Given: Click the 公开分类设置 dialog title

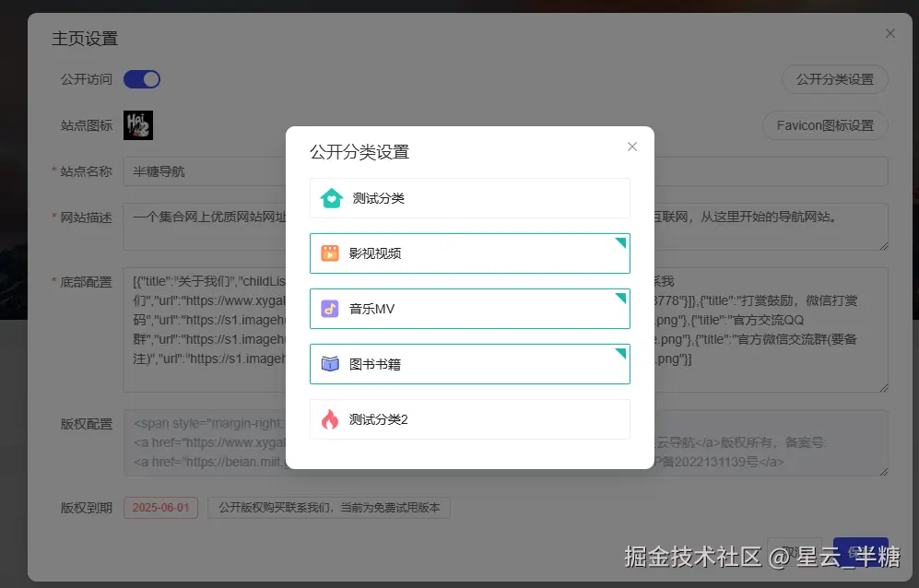Looking at the screenshot, I should tap(359, 152).
